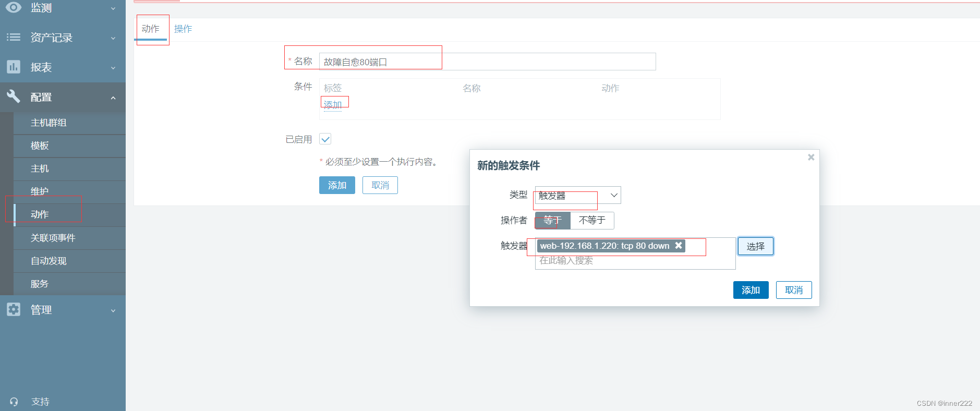Open 主机群组 in the sidebar
This screenshot has height=411, width=980.
point(69,123)
